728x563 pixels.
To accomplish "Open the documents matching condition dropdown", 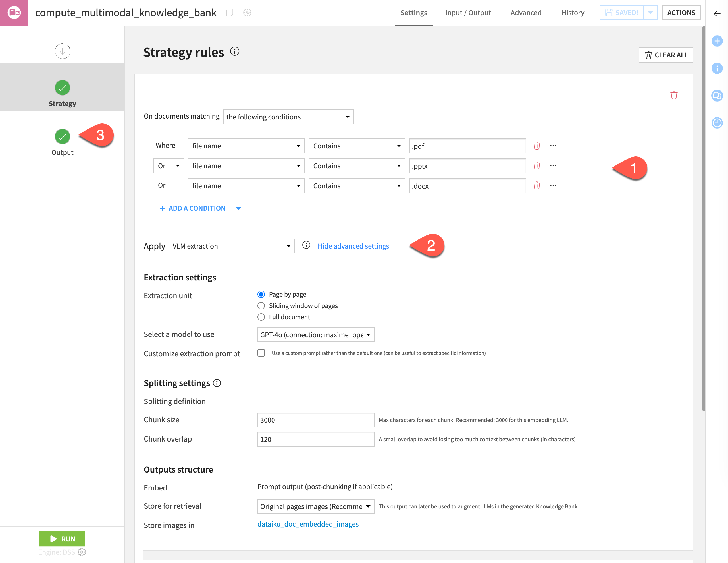I will [x=288, y=117].
